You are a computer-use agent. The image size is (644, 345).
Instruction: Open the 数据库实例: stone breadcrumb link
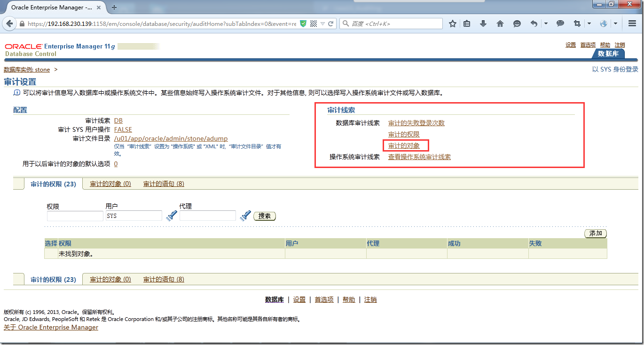coord(27,70)
